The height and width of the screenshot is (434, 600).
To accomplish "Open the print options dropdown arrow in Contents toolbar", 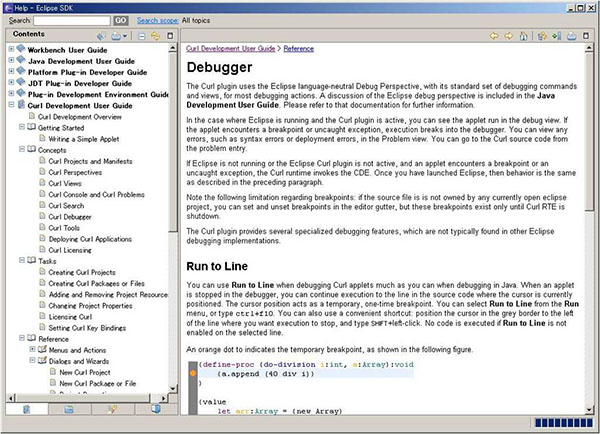I will (124, 37).
